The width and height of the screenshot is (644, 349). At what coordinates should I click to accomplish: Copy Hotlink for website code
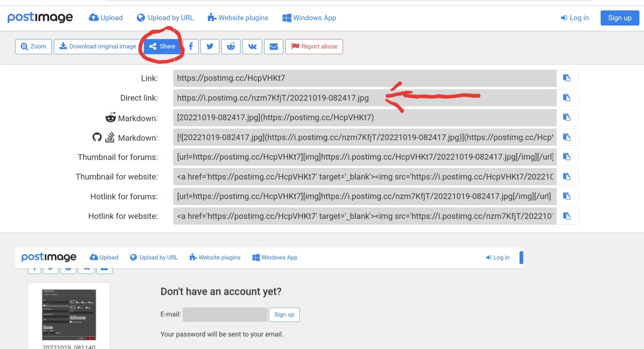567,216
